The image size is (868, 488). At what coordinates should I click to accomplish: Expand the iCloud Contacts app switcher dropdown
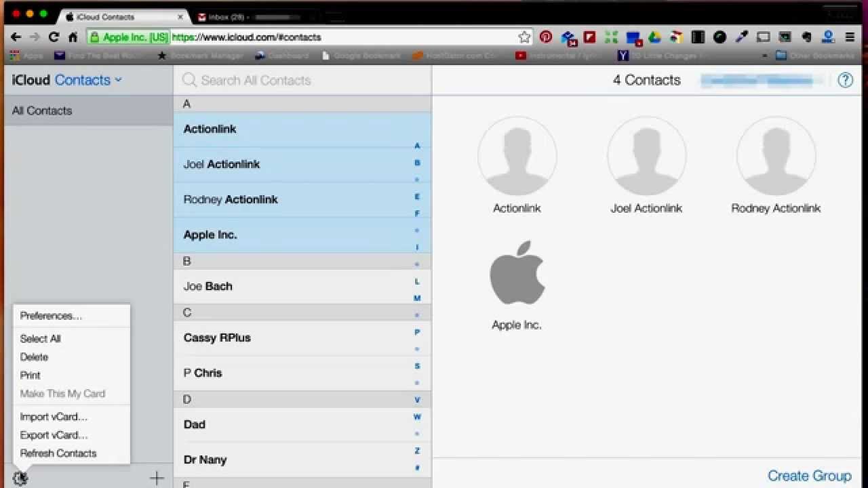click(119, 80)
